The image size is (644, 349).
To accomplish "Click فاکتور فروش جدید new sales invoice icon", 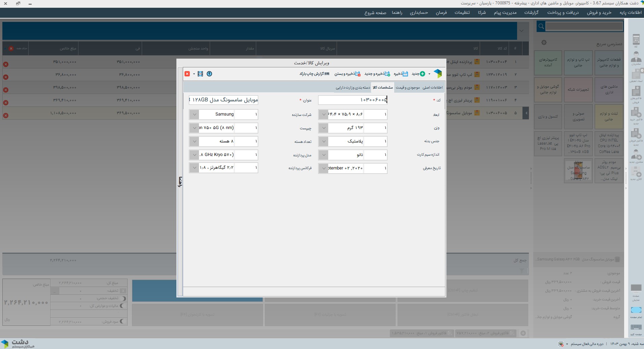I will pos(636,137).
